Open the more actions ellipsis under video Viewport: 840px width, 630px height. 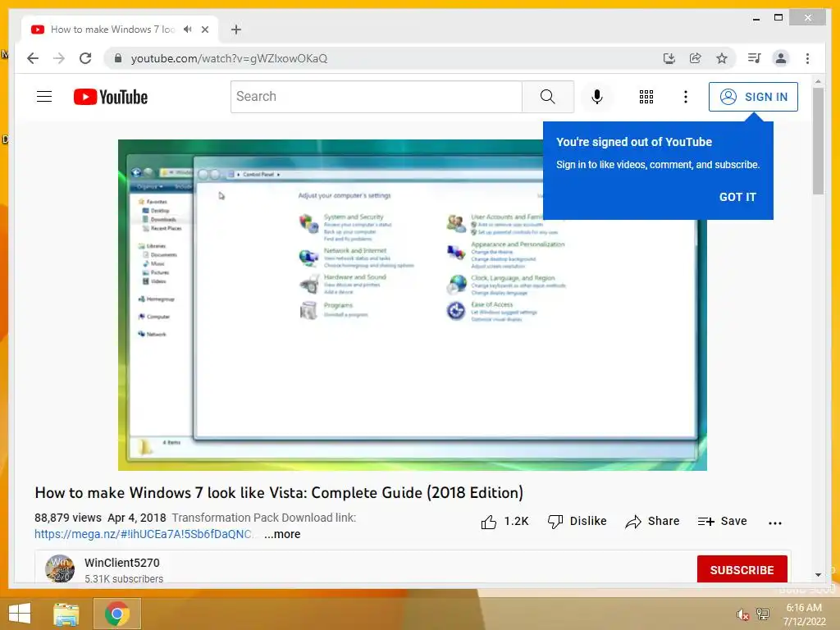click(774, 523)
